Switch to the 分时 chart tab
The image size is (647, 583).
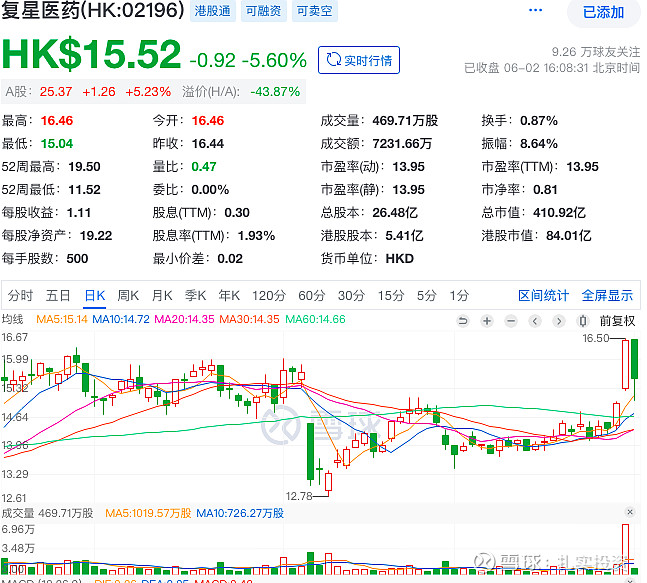pyautogui.click(x=20, y=295)
